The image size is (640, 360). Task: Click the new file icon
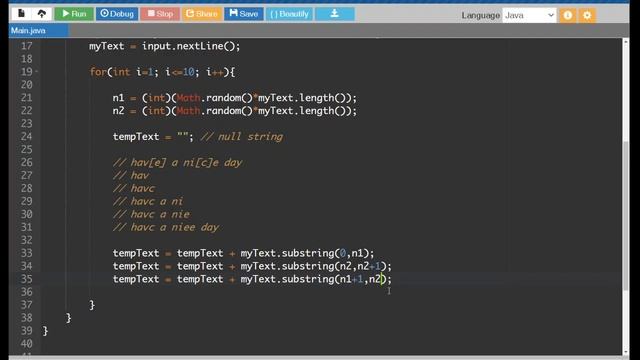click(x=21, y=14)
